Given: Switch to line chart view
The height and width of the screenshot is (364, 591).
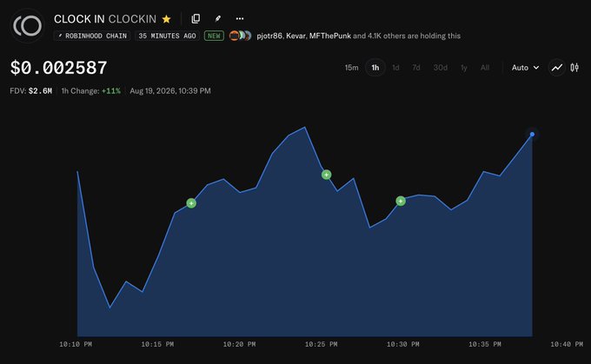Looking at the screenshot, I should [557, 68].
